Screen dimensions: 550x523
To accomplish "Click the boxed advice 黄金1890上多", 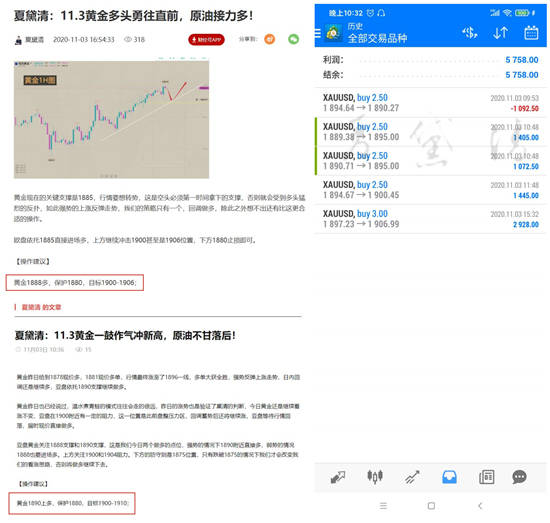I will click(72, 503).
